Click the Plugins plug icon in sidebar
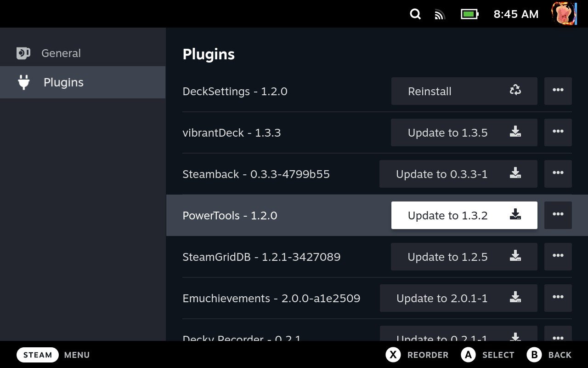588x368 pixels. point(23,82)
